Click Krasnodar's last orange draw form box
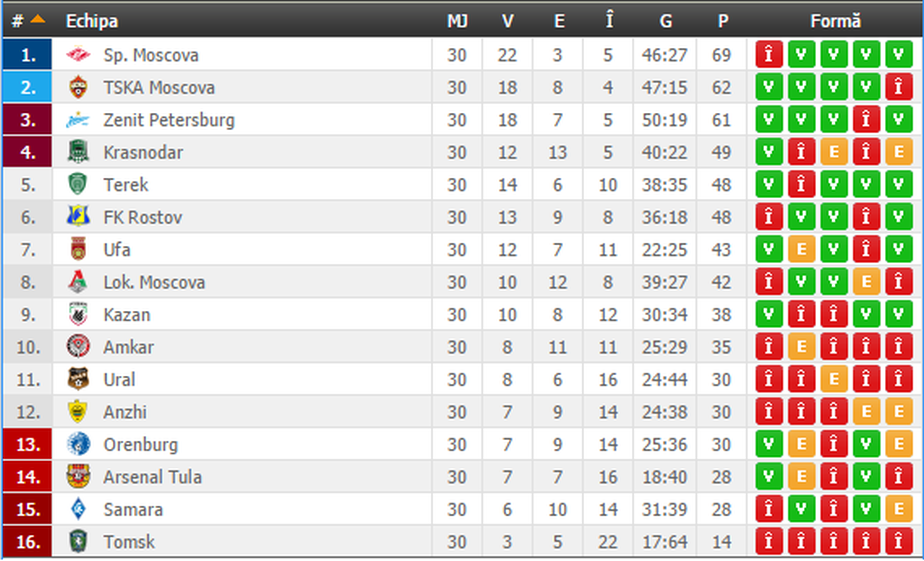Screen dimensions: 924x561 [898, 153]
